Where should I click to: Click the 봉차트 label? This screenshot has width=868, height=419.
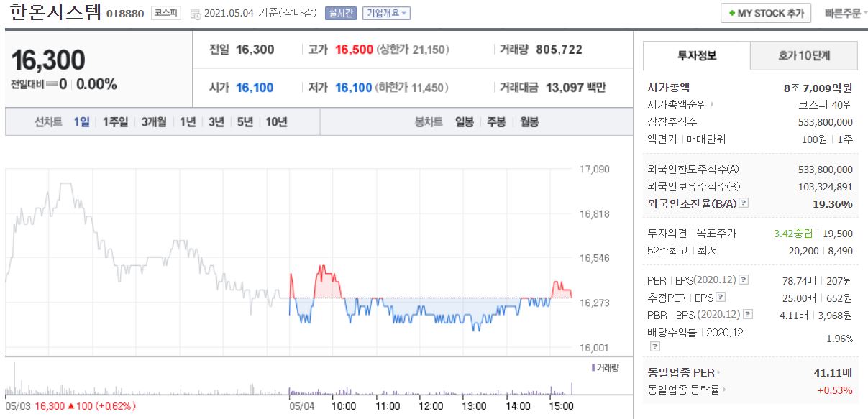coord(429,122)
